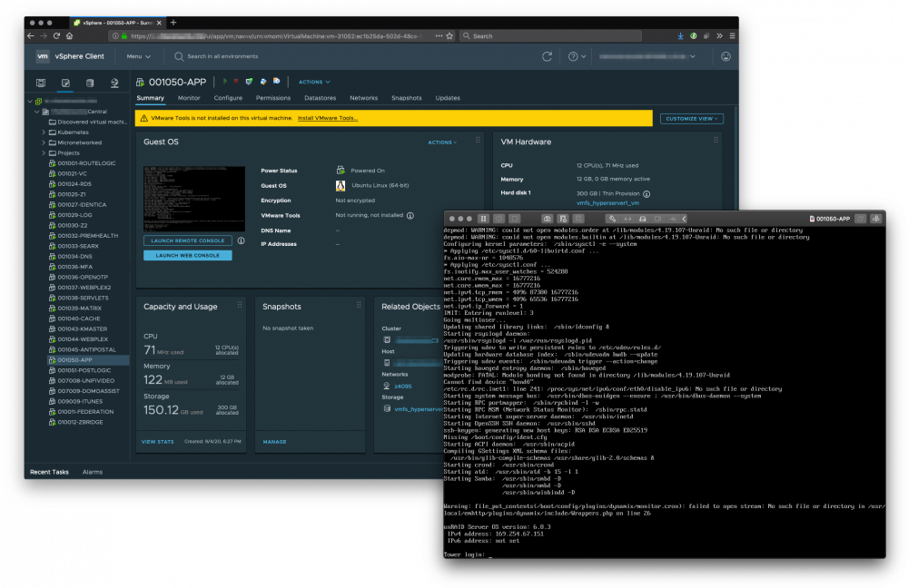
Task: Click the console window pause button
Action: click(x=483, y=219)
